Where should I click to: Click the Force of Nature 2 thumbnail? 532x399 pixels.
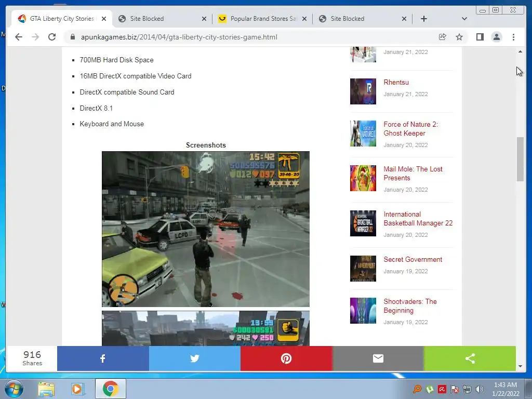pos(363,134)
